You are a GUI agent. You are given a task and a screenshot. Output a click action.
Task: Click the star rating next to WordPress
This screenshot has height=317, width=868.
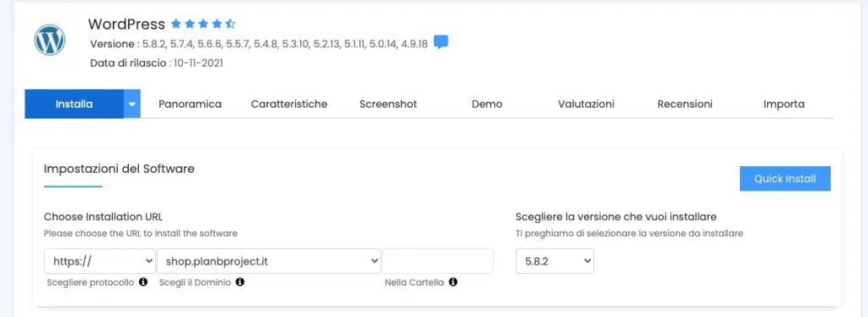[203, 24]
